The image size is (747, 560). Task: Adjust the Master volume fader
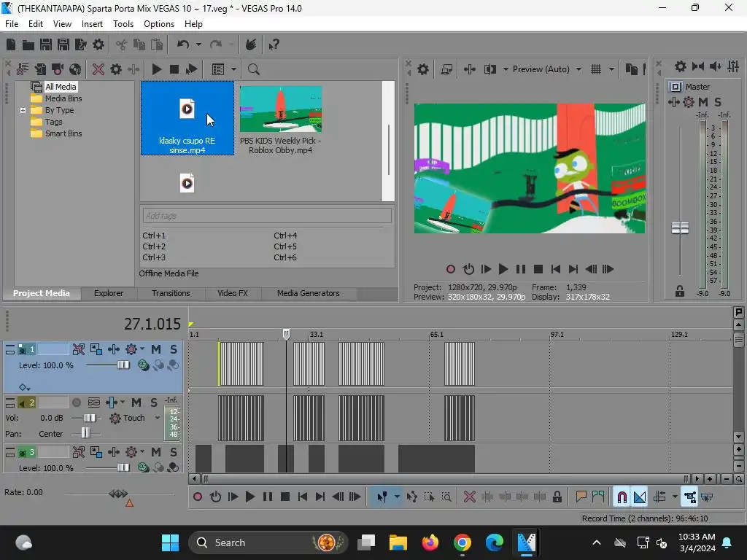pyautogui.click(x=680, y=228)
